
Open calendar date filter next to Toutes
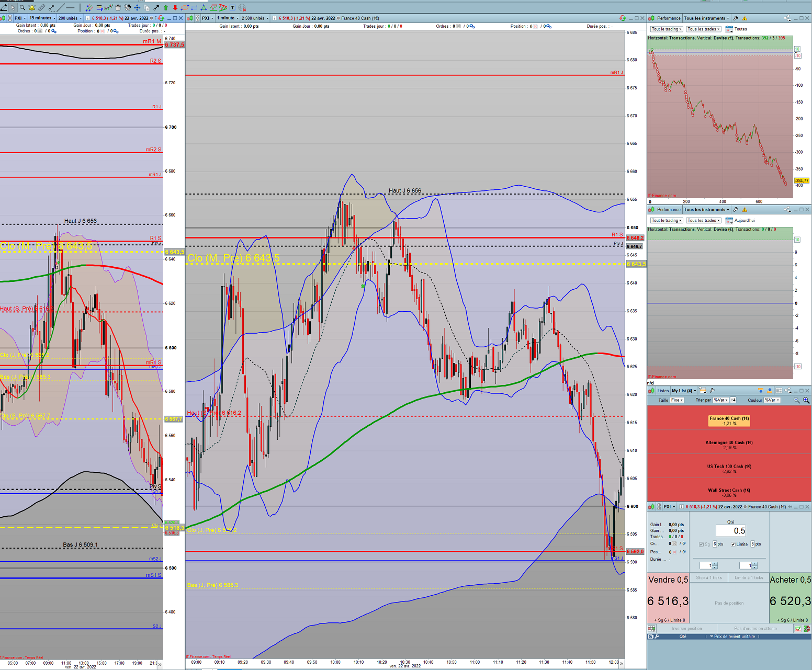729,29
